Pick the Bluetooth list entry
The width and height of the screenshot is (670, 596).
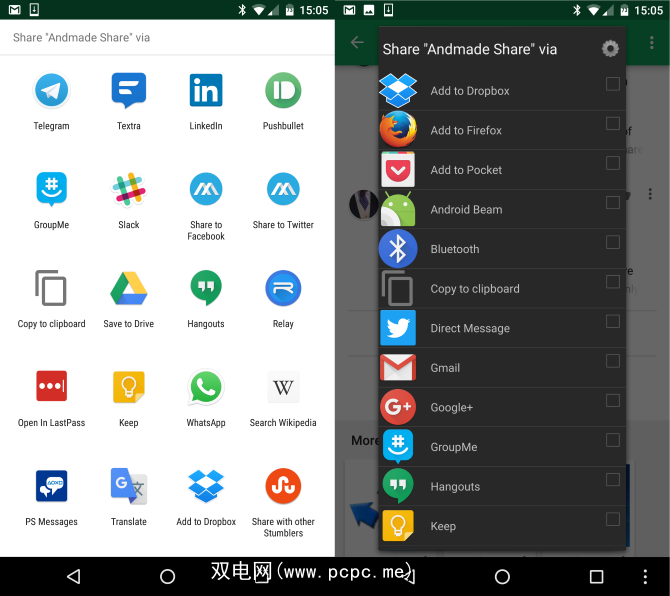[x=502, y=249]
